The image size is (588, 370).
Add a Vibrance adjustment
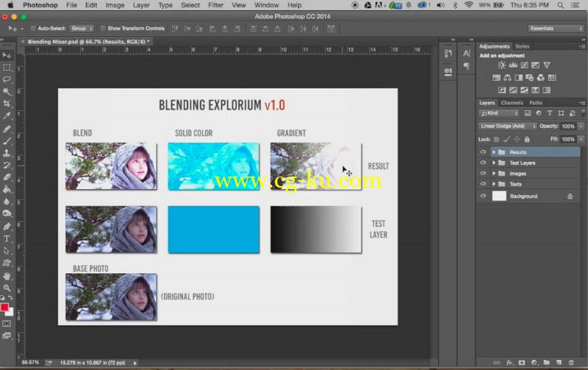(x=547, y=65)
